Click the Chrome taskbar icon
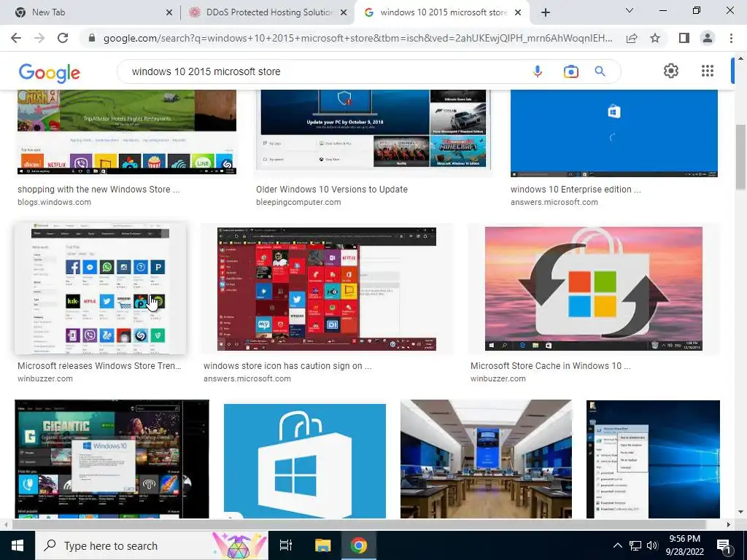 (359, 545)
